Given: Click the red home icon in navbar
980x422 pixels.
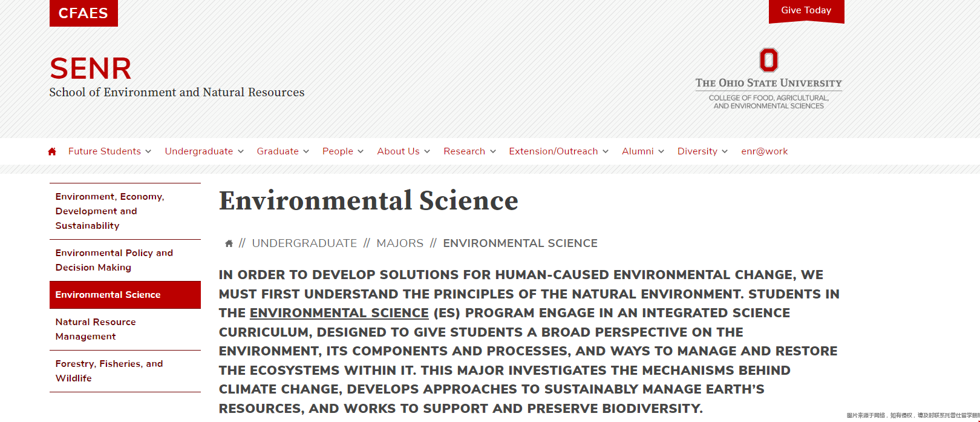Looking at the screenshot, I should click(52, 151).
